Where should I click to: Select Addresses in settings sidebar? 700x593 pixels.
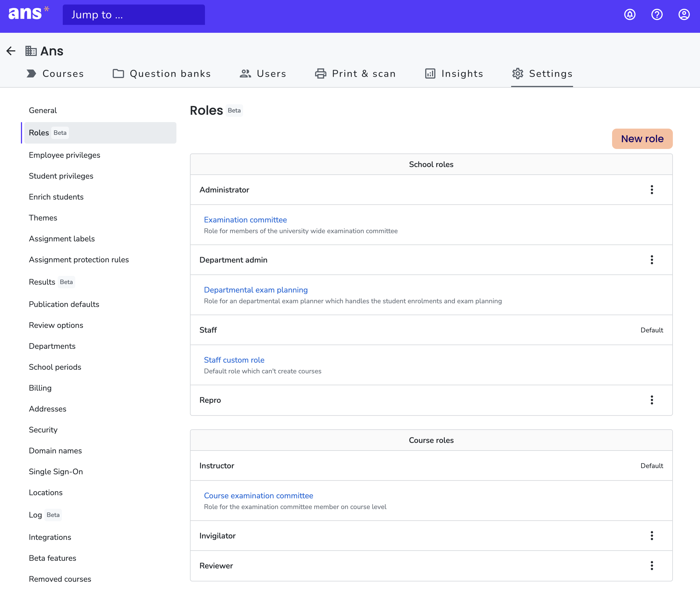coord(100,409)
